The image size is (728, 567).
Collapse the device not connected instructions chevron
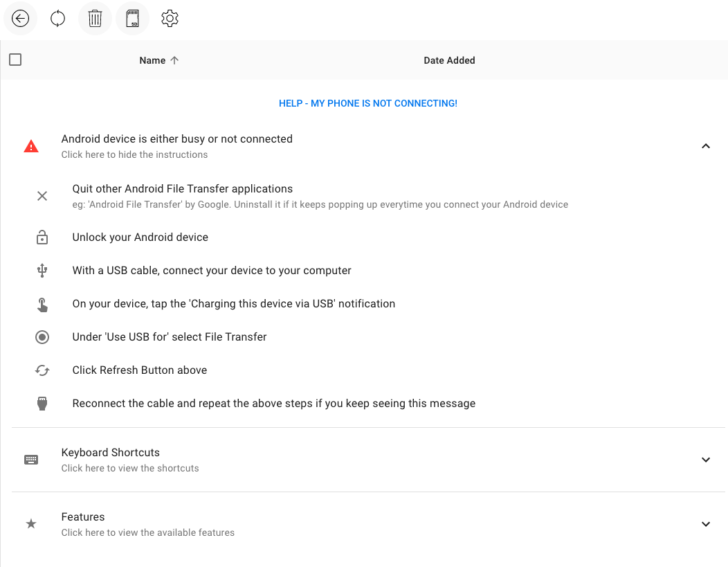(706, 146)
